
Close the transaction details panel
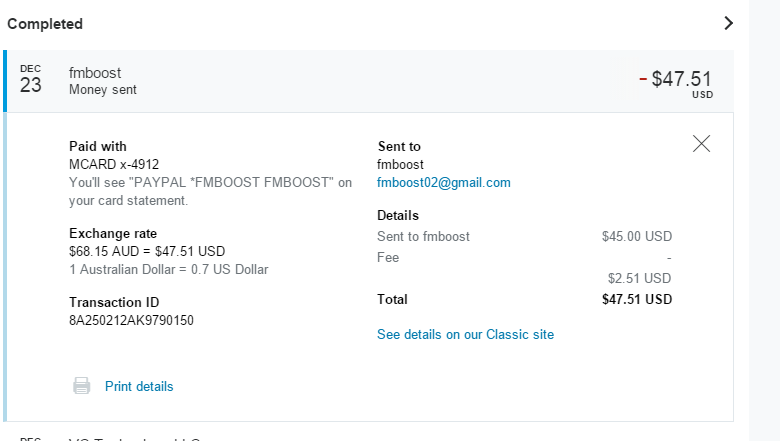(x=701, y=144)
